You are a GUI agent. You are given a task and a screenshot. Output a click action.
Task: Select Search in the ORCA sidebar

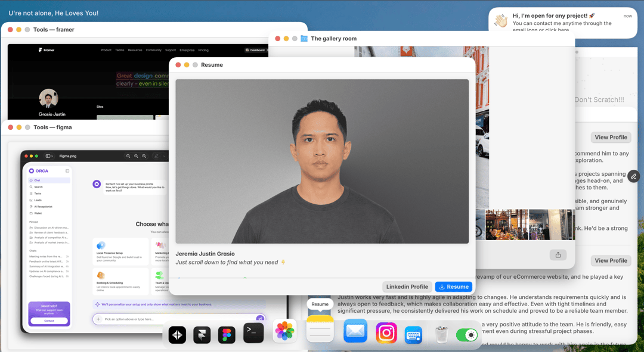click(x=49, y=186)
